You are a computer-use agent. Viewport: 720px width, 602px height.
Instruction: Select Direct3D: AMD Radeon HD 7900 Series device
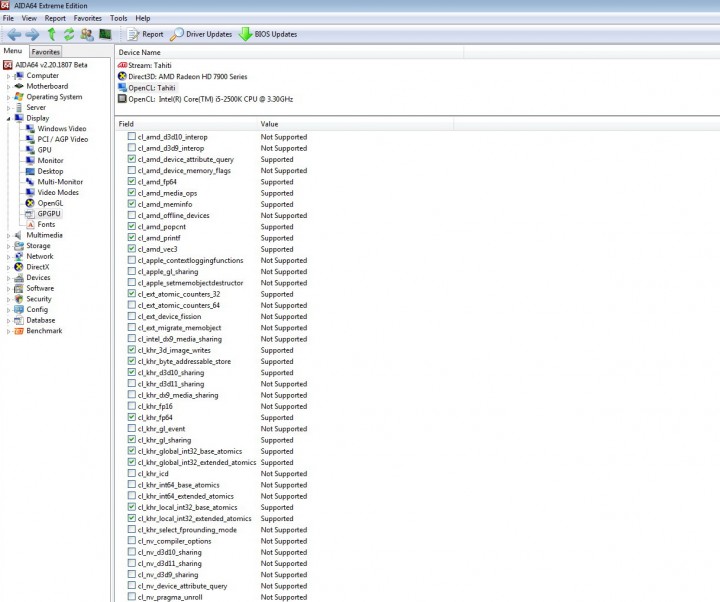[x=187, y=76]
